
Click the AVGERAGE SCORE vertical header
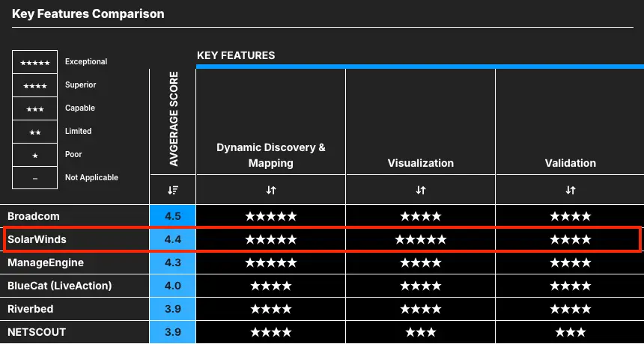174,119
